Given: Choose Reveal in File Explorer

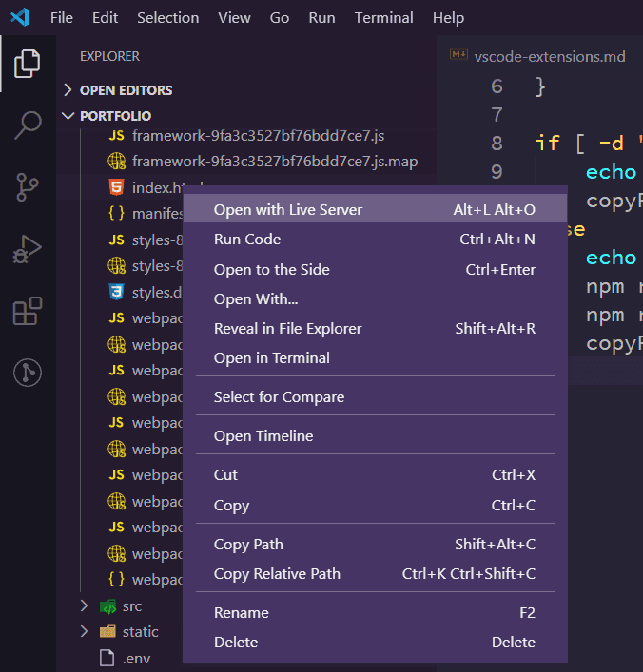Looking at the screenshot, I should 375,328.
